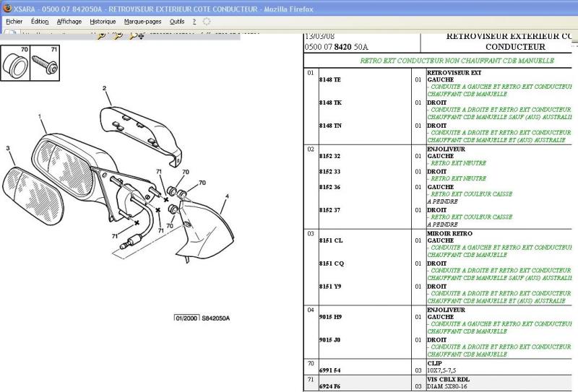Image resolution: width=578 pixels, height=392 pixels.
Task: Open the Historique menu
Action: 103,22
